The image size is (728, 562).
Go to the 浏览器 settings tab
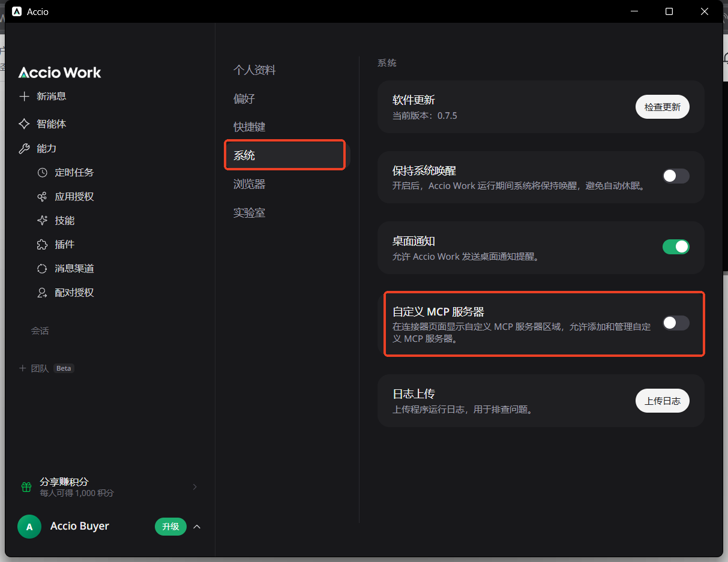pyautogui.click(x=249, y=184)
